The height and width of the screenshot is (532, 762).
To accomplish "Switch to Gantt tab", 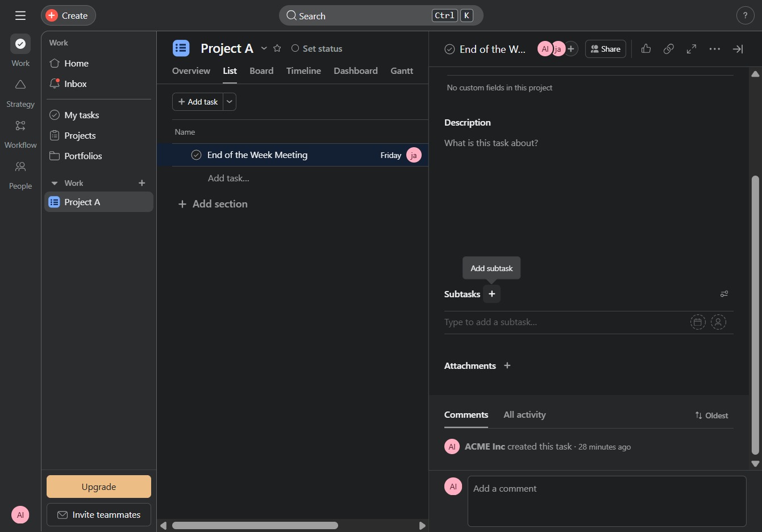I will point(402,70).
